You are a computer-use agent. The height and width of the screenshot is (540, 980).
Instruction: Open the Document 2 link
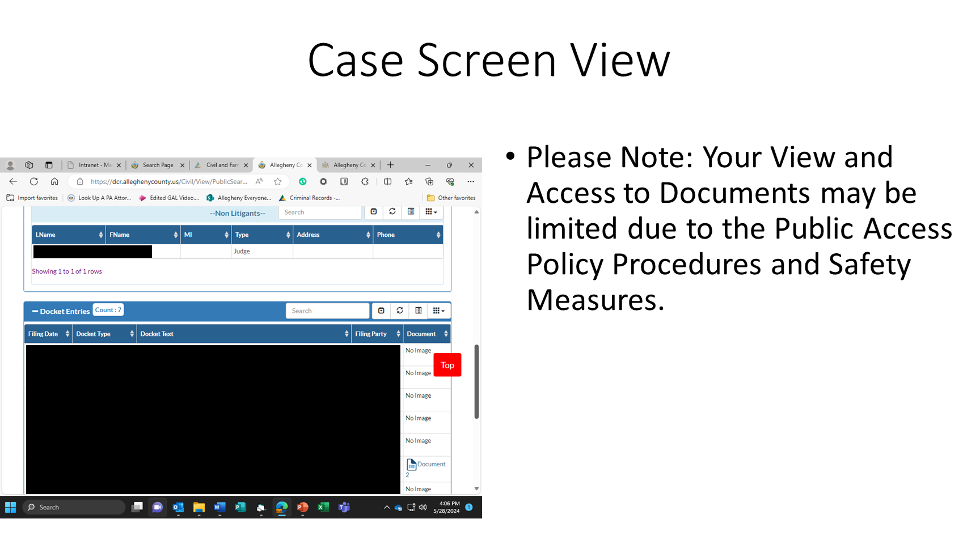(x=426, y=465)
